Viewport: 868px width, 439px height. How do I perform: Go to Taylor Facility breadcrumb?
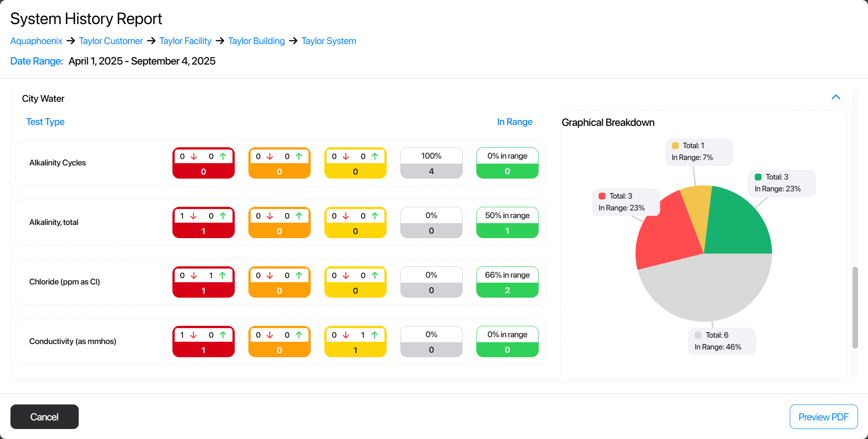pos(185,41)
